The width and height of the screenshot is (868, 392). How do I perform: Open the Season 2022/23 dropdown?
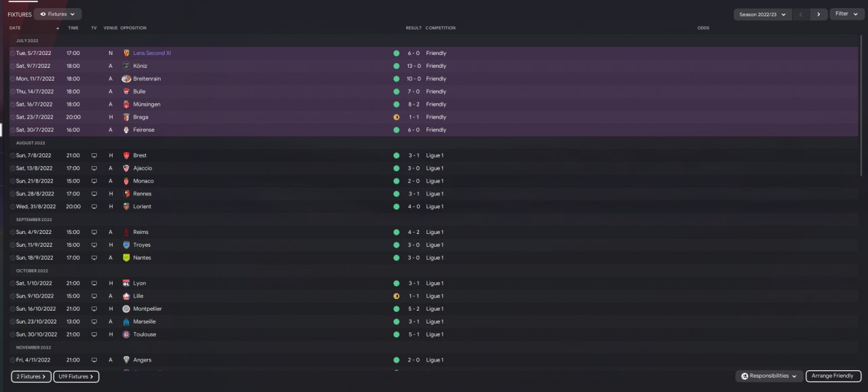762,14
